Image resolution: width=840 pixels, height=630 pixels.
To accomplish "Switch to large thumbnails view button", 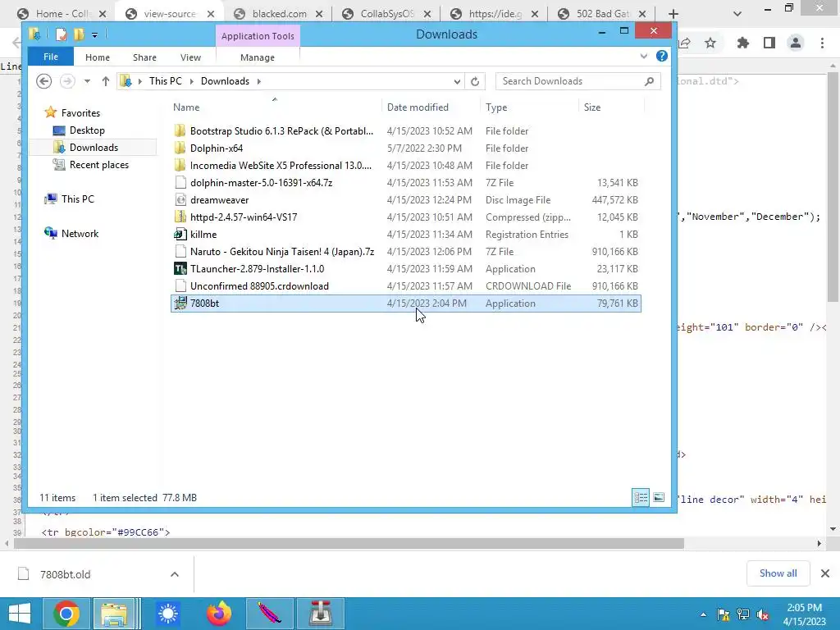I will [659, 497].
